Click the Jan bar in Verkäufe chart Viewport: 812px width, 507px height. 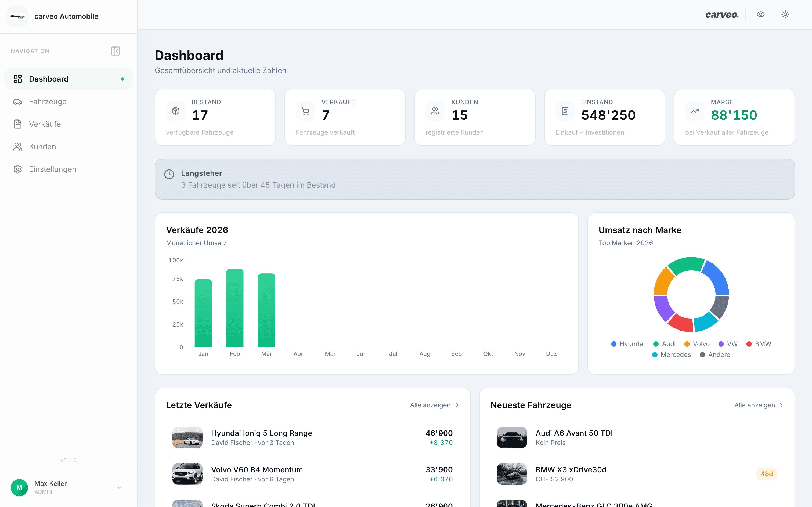click(203, 313)
